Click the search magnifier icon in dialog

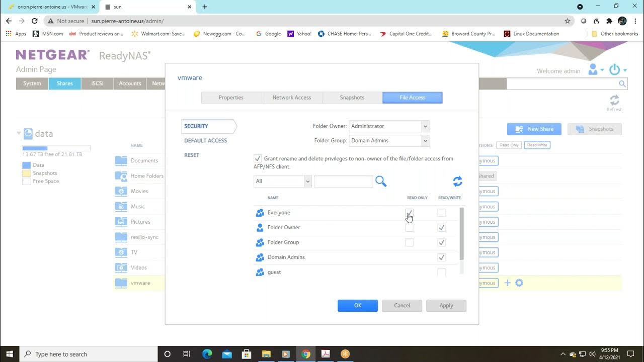coord(381,181)
